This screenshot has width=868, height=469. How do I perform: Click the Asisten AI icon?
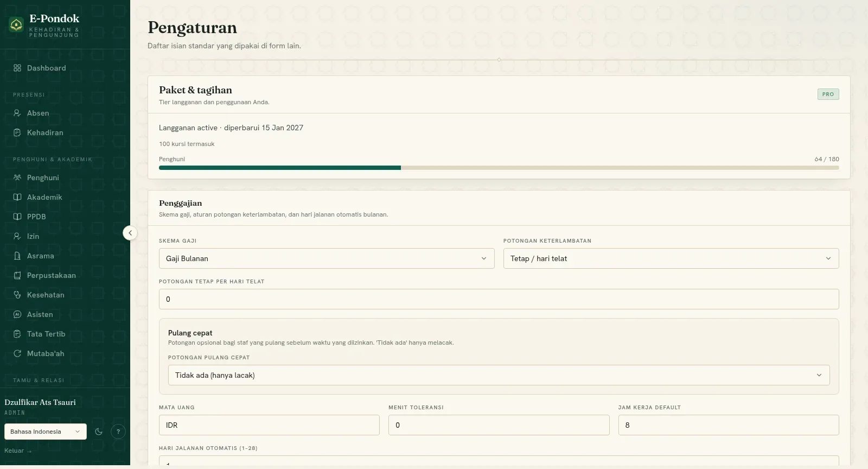pyautogui.click(x=17, y=314)
